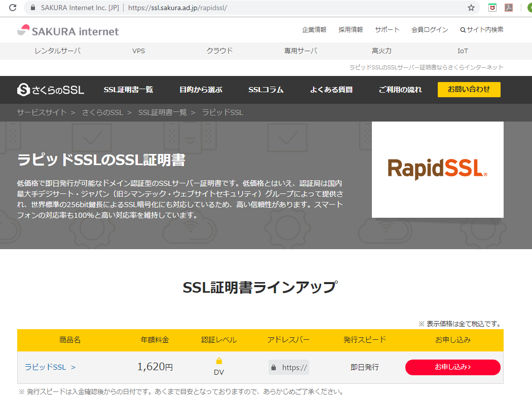Click the お申し込み column header
This screenshot has height=395, width=532.
453,340
